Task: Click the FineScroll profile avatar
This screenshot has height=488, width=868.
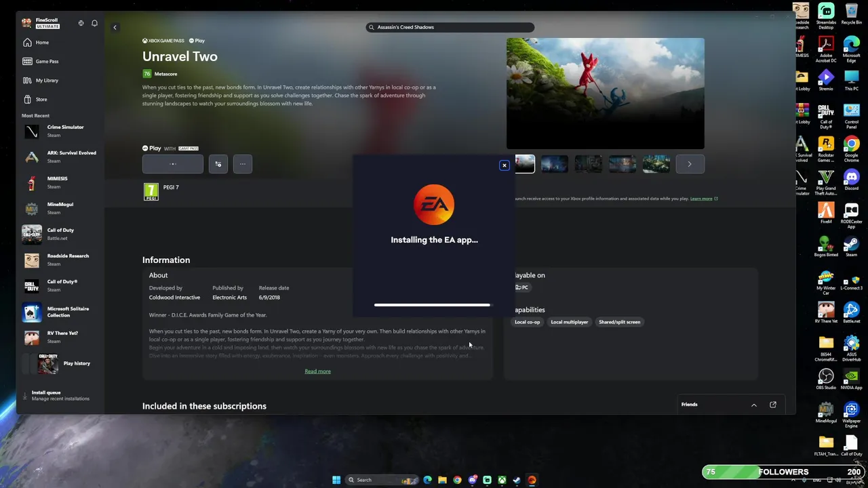Action: (26, 23)
